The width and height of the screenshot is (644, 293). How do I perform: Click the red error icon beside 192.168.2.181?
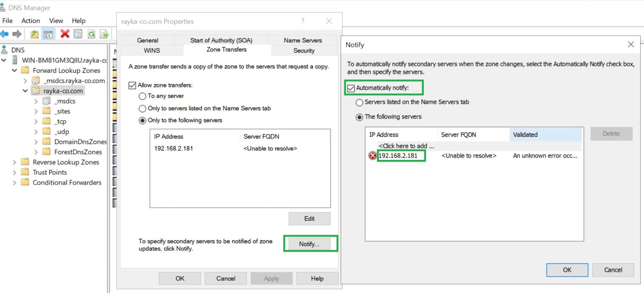pyautogui.click(x=372, y=156)
